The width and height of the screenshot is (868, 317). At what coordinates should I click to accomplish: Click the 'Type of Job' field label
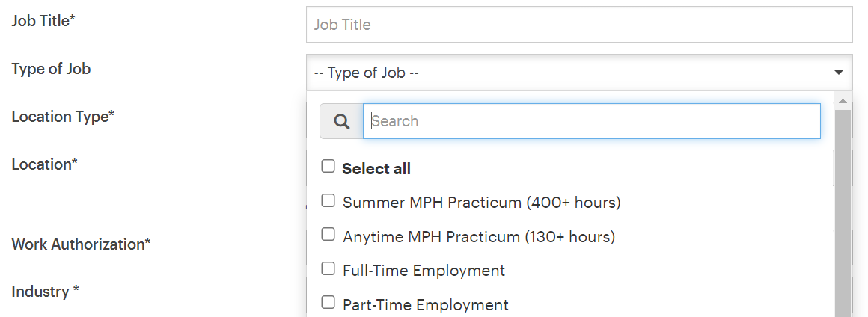tap(51, 69)
